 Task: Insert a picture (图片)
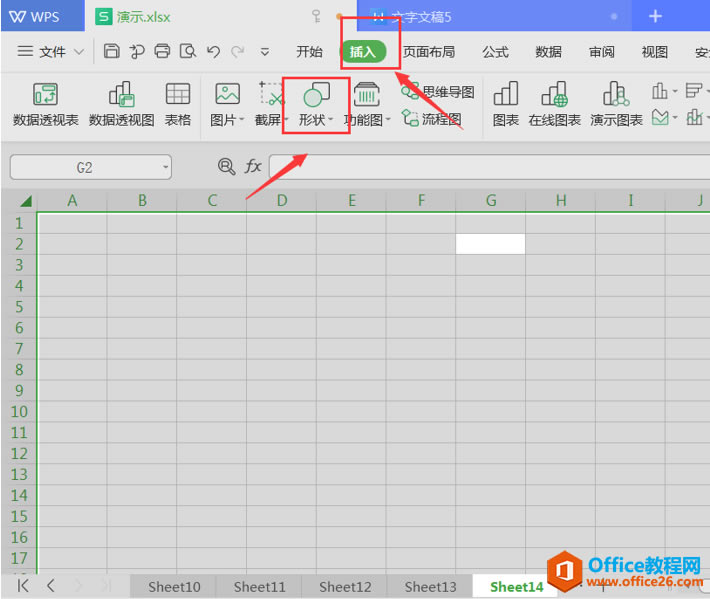[227, 104]
